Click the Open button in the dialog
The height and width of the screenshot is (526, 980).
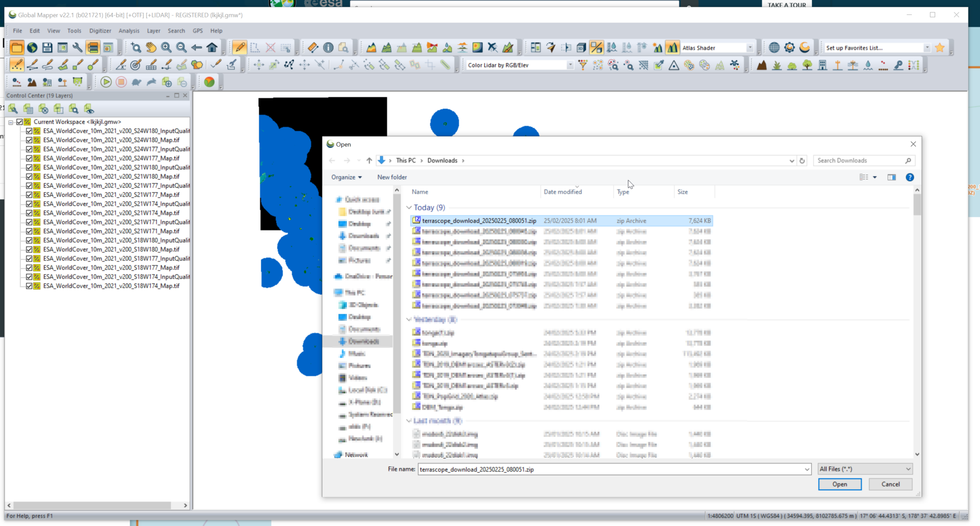pos(839,484)
